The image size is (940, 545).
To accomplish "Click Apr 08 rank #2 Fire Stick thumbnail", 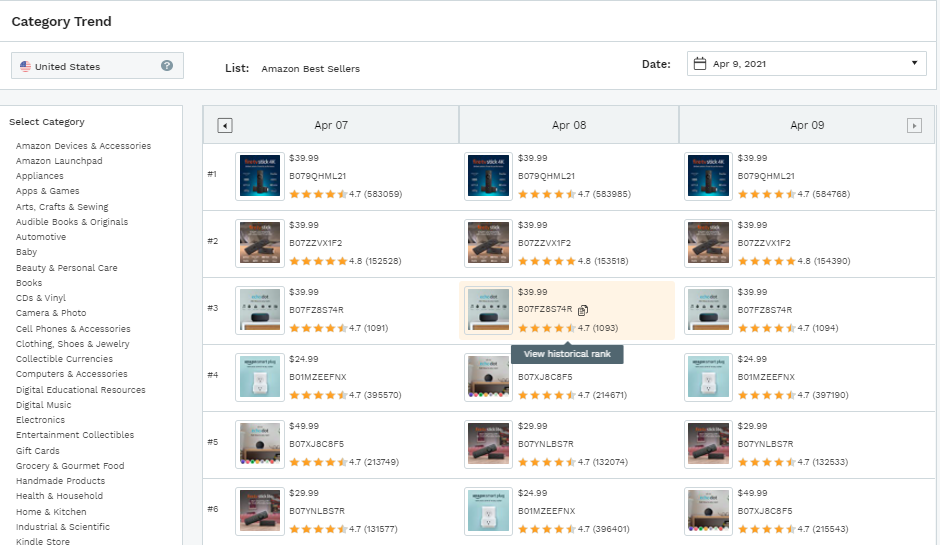I will [489, 243].
